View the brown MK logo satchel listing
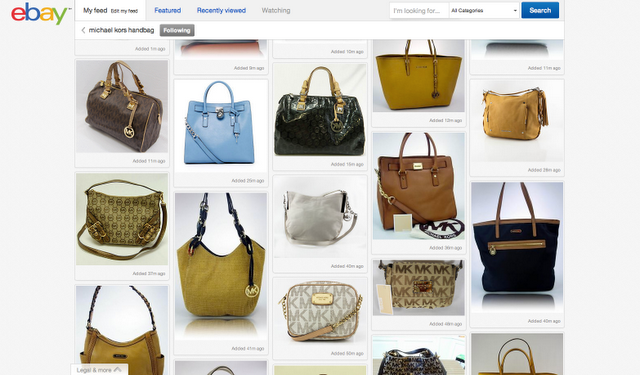The image size is (640, 375). [122, 107]
